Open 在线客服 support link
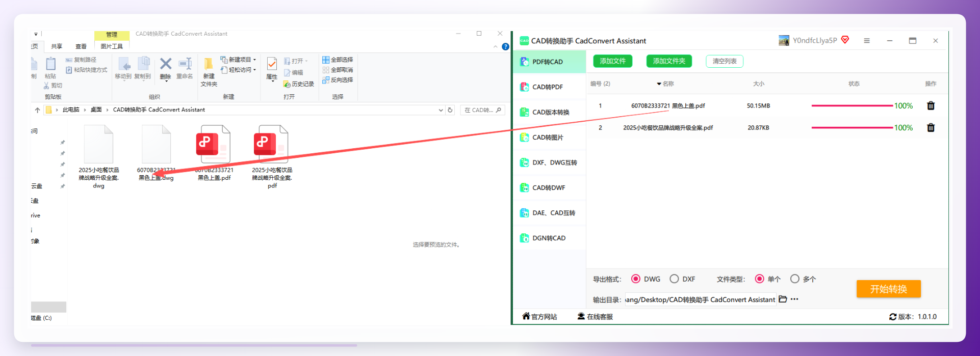Image resolution: width=980 pixels, height=356 pixels. click(x=595, y=316)
